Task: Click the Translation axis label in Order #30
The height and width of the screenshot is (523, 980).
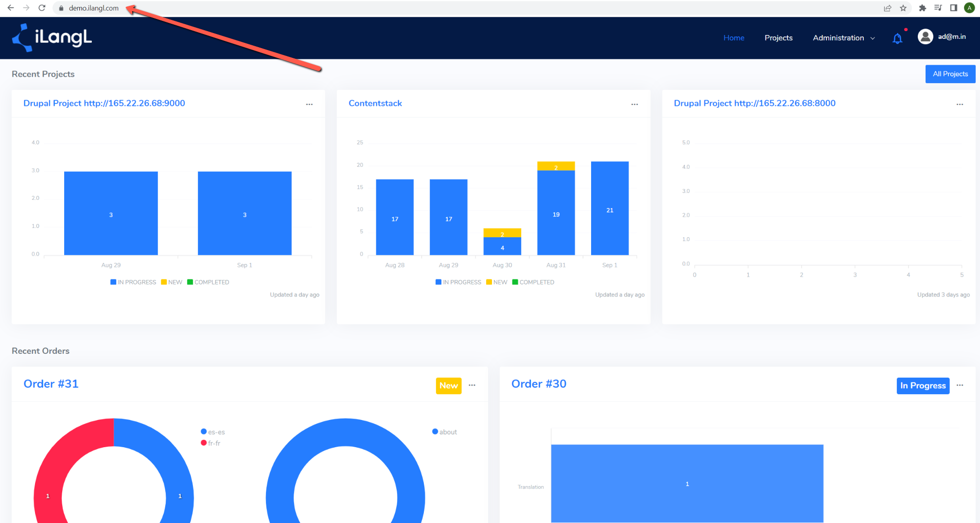Action: (x=530, y=487)
